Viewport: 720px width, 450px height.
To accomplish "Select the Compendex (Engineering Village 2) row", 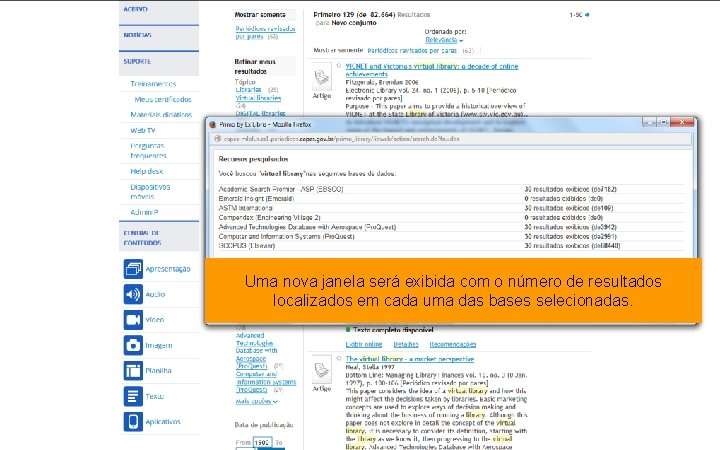I will coord(451,217).
